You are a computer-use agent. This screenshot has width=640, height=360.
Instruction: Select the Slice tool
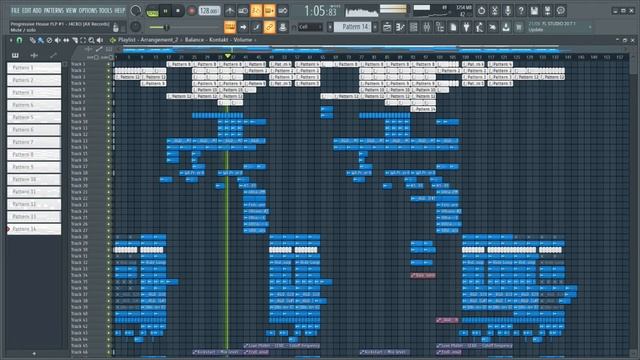click(75, 40)
